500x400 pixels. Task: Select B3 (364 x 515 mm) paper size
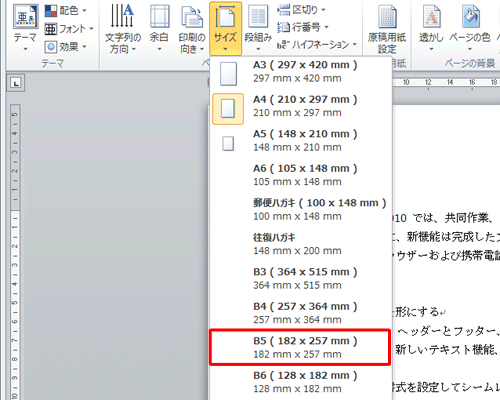tap(301, 279)
